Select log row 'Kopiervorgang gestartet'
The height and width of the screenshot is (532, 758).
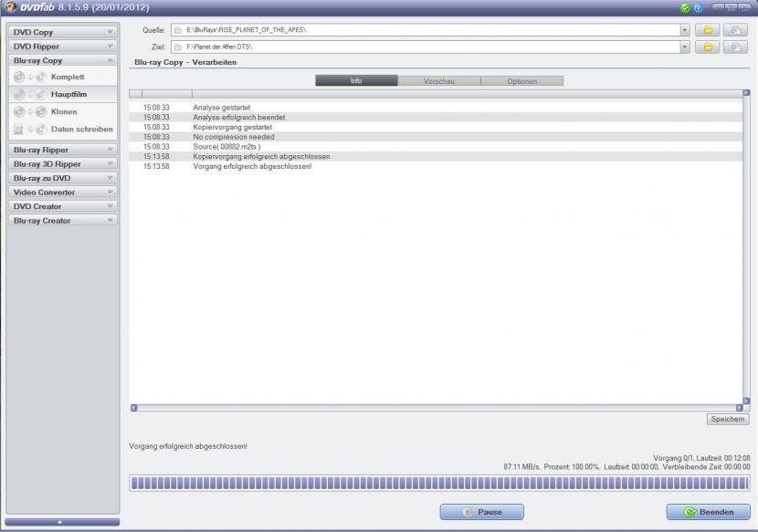click(x=436, y=127)
